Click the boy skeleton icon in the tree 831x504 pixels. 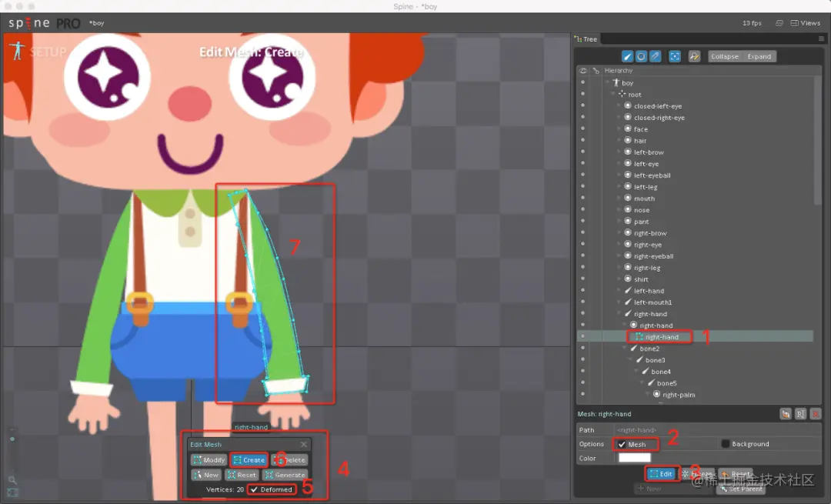pyautogui.click(x=616, y=82)
